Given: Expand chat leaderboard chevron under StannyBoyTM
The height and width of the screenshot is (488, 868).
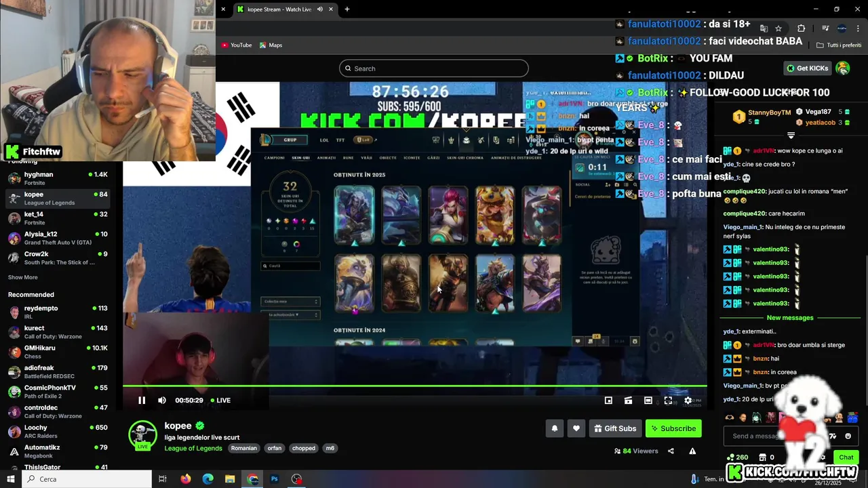Looking at the screenshot, I should pyautogui.click(x=791, y=136).
